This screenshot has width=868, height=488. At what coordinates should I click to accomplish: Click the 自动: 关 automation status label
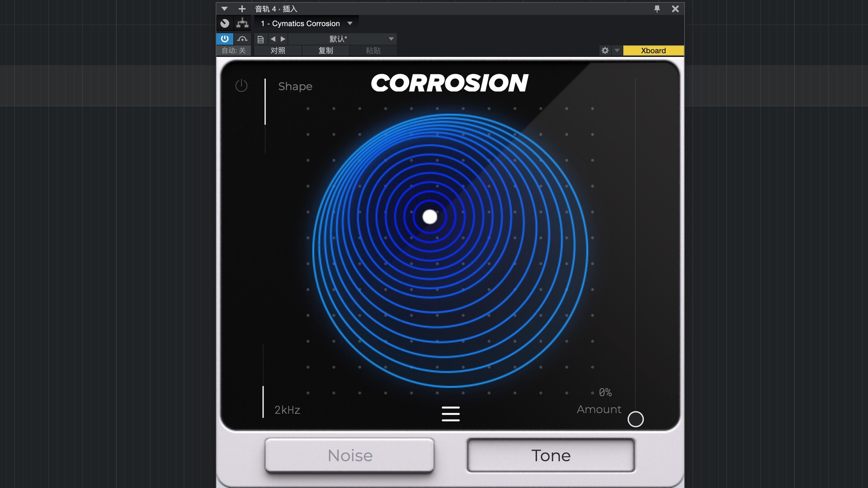(x=233, y=51)
